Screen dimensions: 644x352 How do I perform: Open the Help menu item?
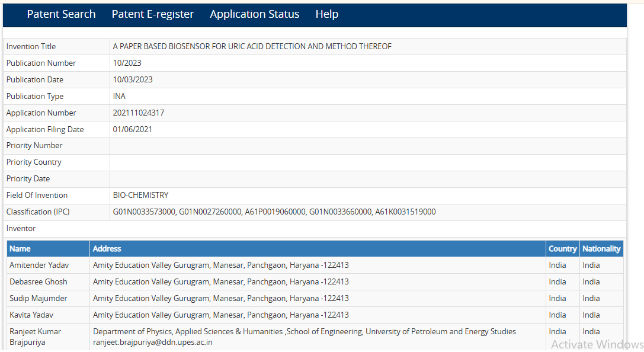tap(327, 14)
